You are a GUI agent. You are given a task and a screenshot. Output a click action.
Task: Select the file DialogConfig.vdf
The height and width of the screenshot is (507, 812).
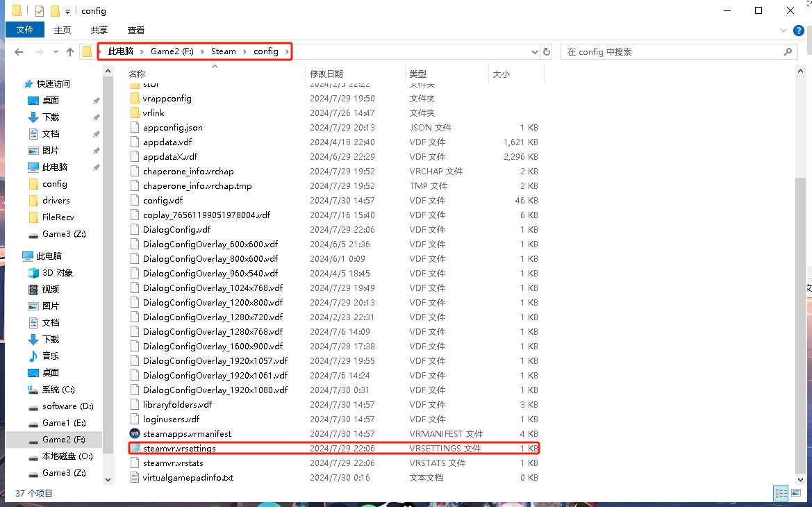(176, 229)
